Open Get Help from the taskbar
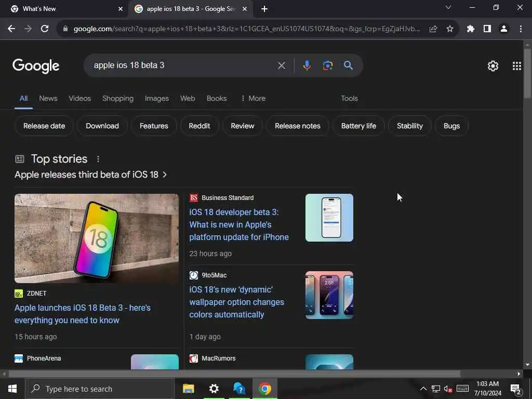This screenshot has width=532, height=399. pyautogui.click(x=239, y=389)
